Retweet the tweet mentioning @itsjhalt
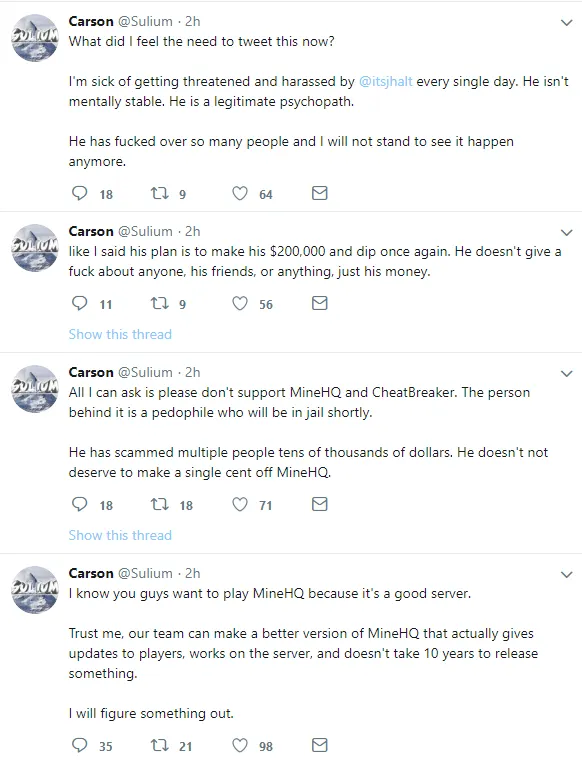Image resolution: width=582 pixels, height=760 pixels. click(159, 193)
